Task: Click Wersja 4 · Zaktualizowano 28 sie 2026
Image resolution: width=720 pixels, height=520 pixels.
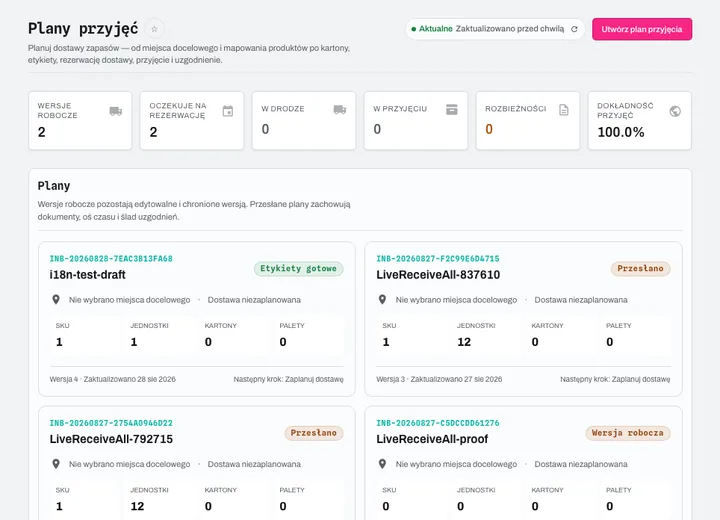Action: click(112, 379)
